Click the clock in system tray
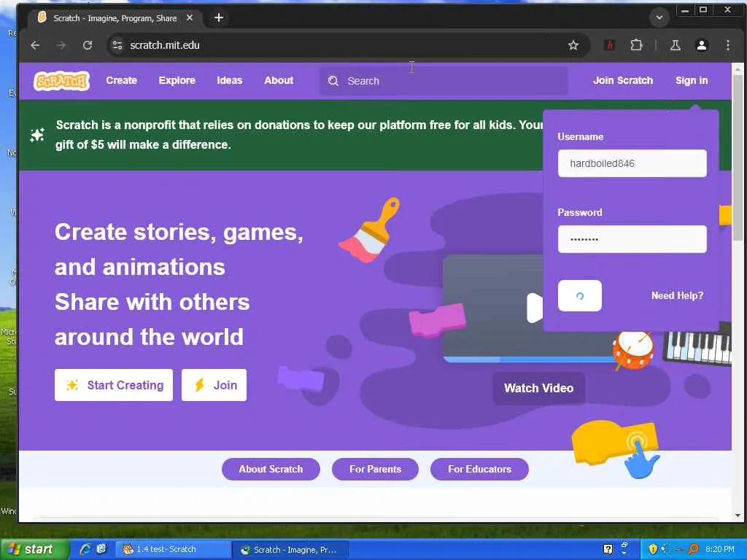The width and height of the screenshot is (747, 560). click(719, 549)
